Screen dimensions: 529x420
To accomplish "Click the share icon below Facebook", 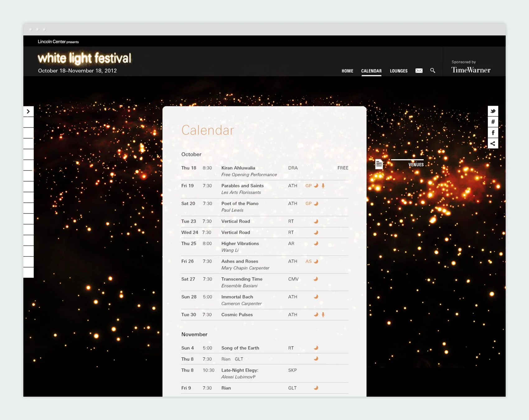I will coord(493,144).
